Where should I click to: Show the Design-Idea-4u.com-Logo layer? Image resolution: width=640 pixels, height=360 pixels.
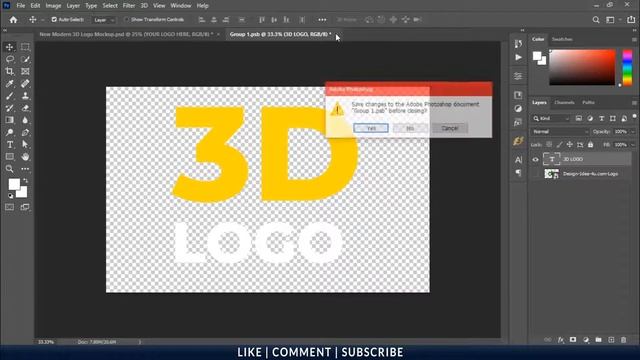click(536, 174)
